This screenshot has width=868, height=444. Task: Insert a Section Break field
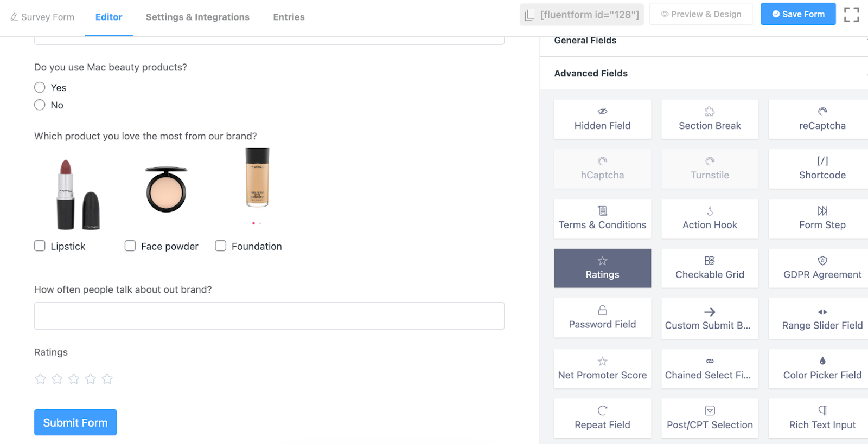tap(710, 119)
